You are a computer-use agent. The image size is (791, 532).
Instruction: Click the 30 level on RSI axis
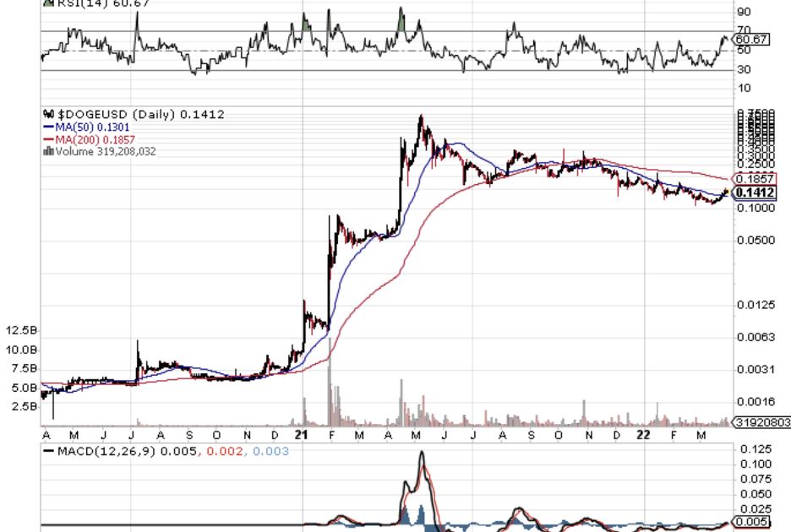[x=744, y=69]
